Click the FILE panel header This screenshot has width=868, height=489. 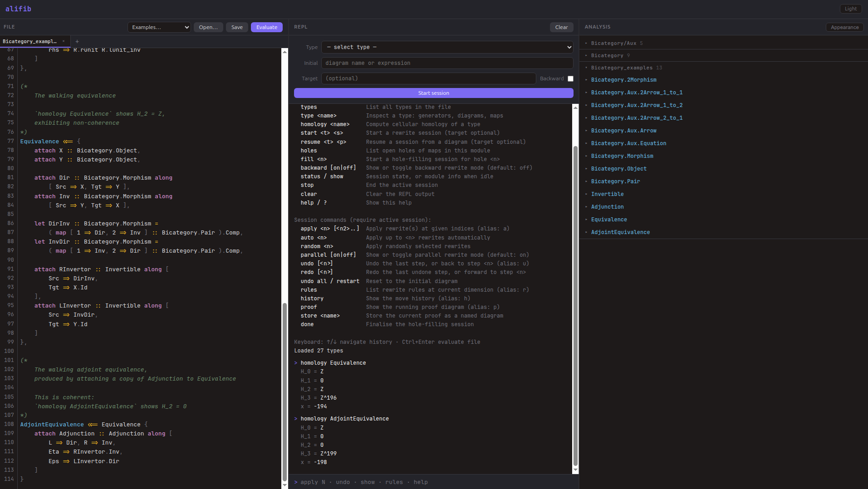[9, 27]
